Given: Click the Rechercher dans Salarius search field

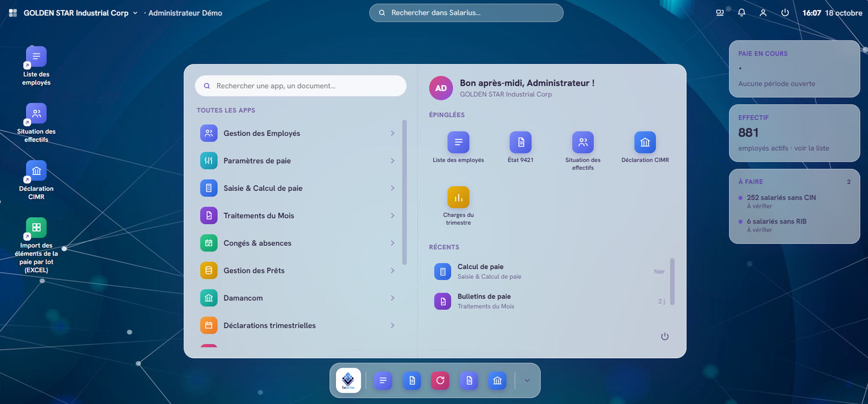Looking at the screenshot, I should coord(466,12).
